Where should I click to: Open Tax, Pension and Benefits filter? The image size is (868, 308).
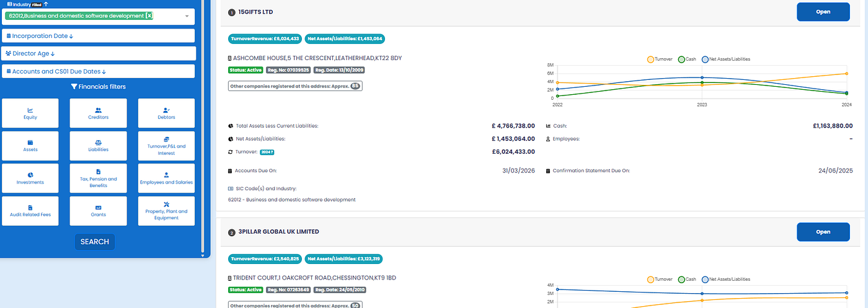click(x=99, y=178)
